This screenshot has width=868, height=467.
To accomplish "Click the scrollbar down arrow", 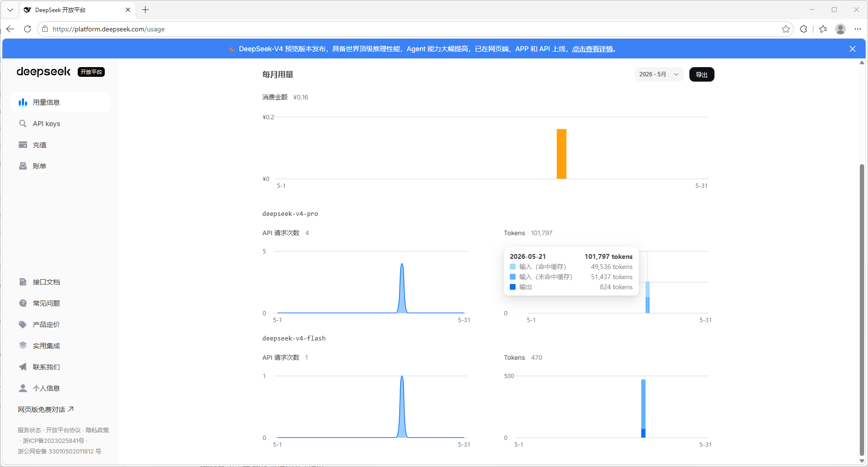I will tap(862, 461).
